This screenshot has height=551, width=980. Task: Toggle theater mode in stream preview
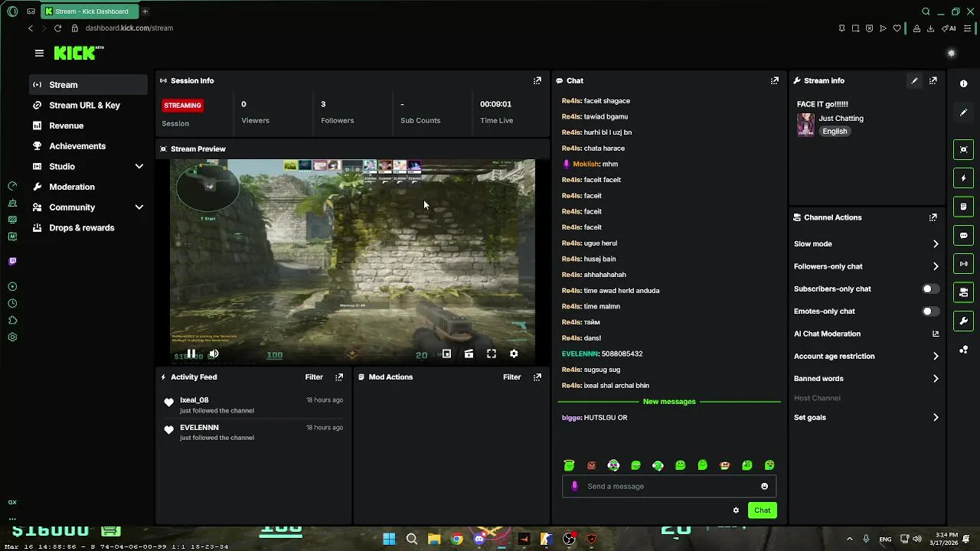(x=469, y=354)
